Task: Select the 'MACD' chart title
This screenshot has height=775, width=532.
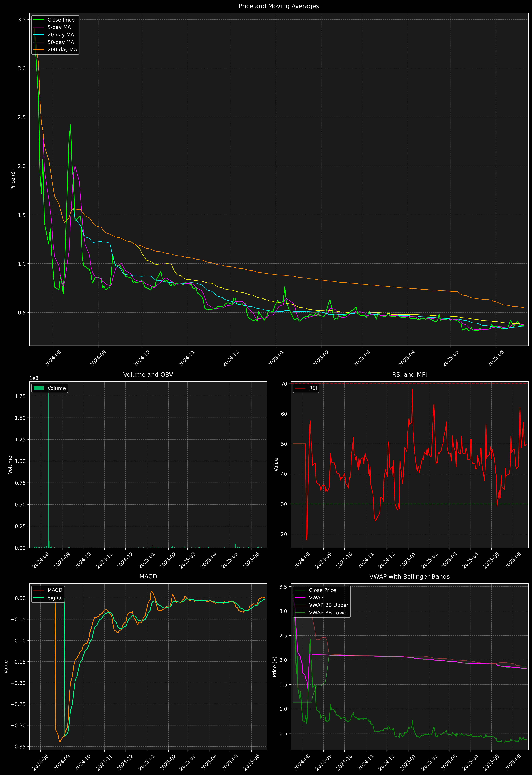Action: tap(148, 577)
